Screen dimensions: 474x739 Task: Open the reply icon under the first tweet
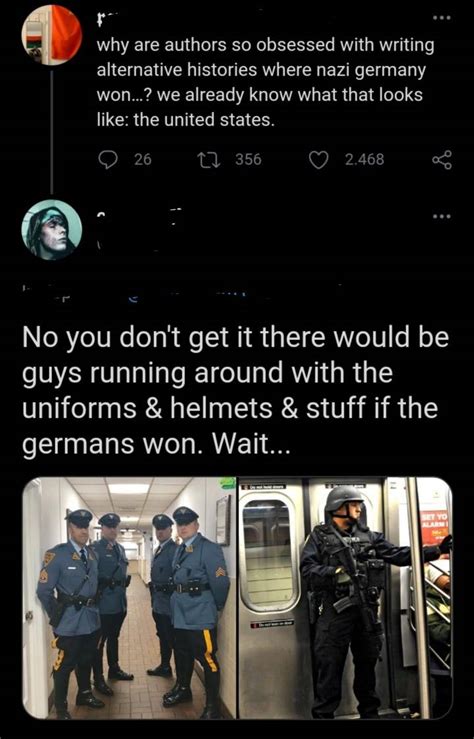pyautogui.click(x=108, y=160)
